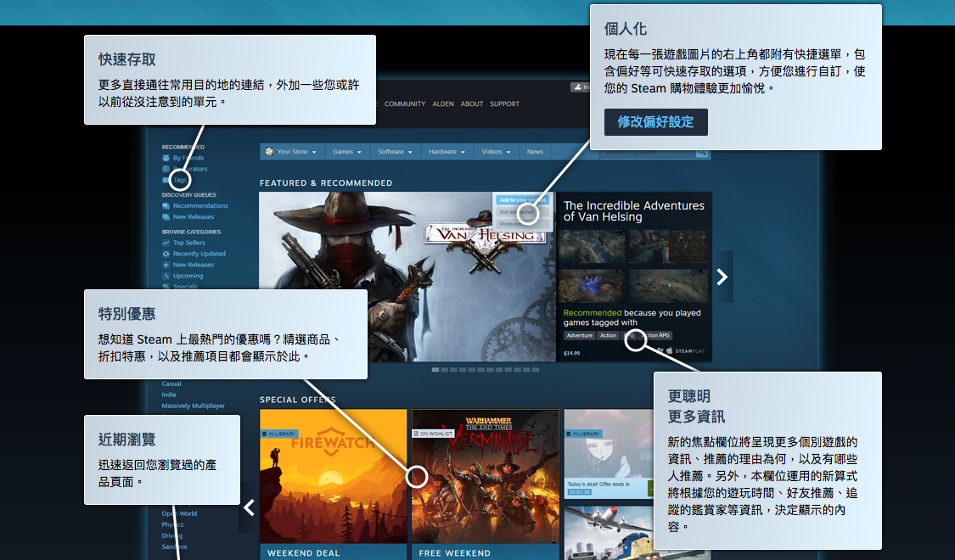This screenshot has width=955, height=560.
Task: Click the plus icon beside New Releases
Action: tap(166, 265)
